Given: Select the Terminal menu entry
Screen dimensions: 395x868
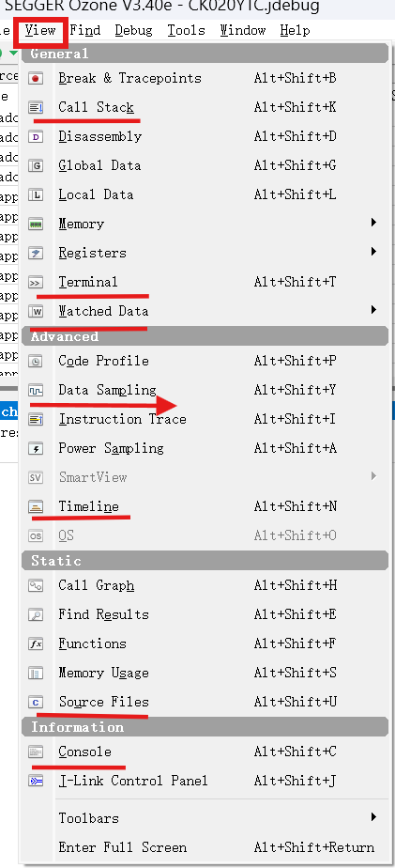Looking at the screenshot, I should point(205,283).
